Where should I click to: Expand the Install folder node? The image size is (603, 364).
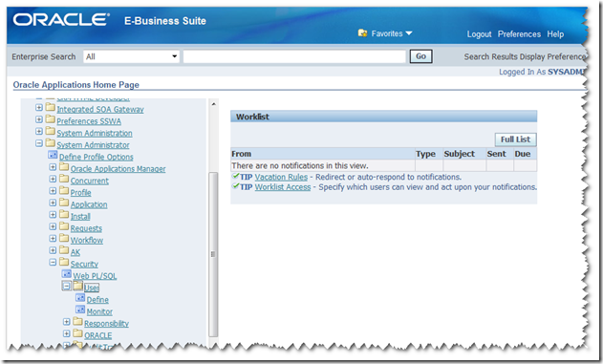pos(53,215)
